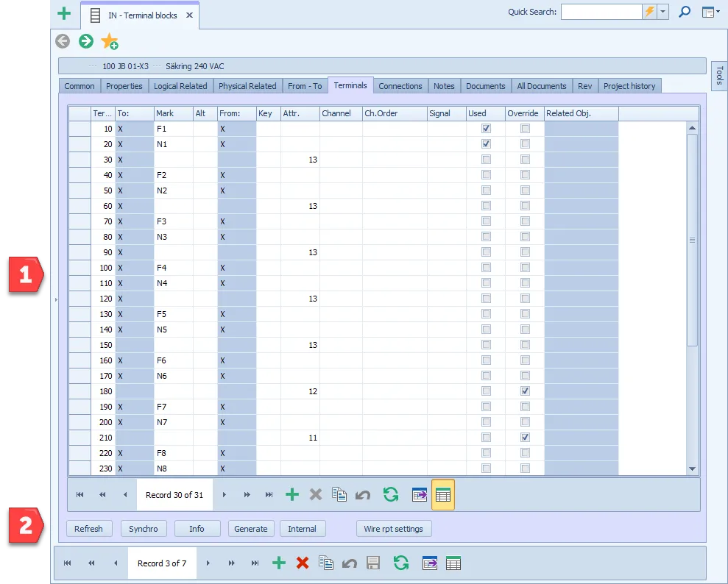
Task: Click the terminals grid vertical scrollbar
Action: (692, 240)
